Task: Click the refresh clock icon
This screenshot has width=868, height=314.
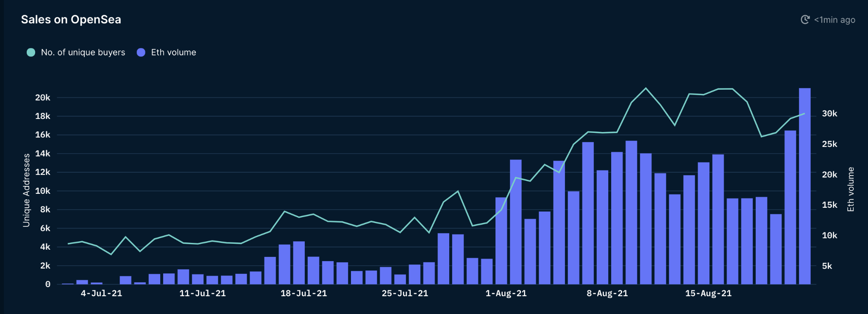Action: (x=805, y=19)
